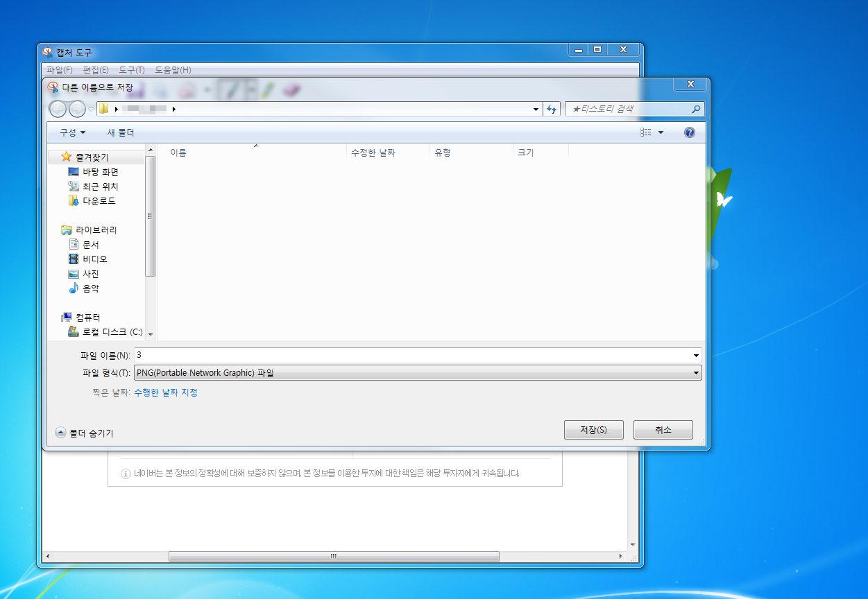This screenshot has height=599, width=868.
Task: Click 캡처 도구 vertical scrollbar down arrow
Action: 632,545
